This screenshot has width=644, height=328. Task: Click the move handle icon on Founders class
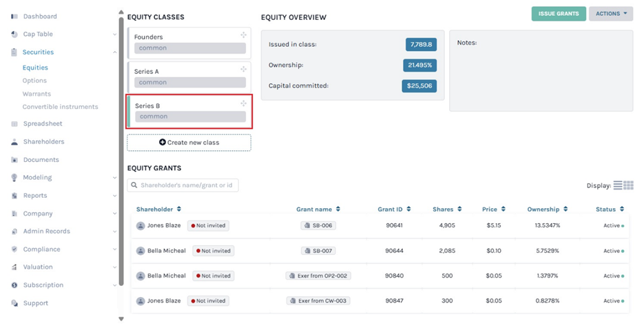tap(243, 35)
